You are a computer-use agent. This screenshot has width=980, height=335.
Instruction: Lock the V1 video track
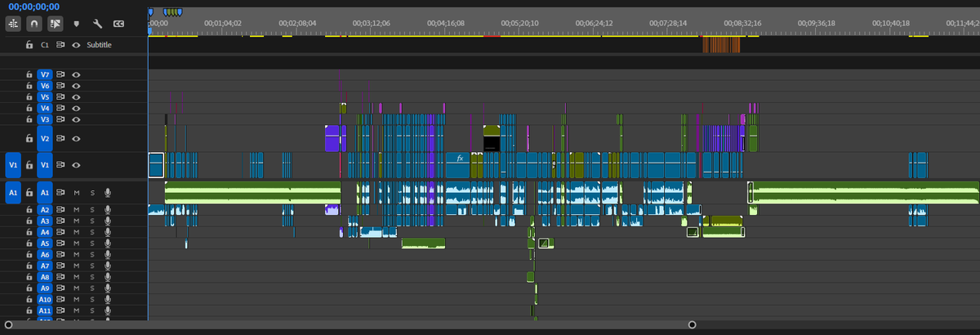[29, 165]
